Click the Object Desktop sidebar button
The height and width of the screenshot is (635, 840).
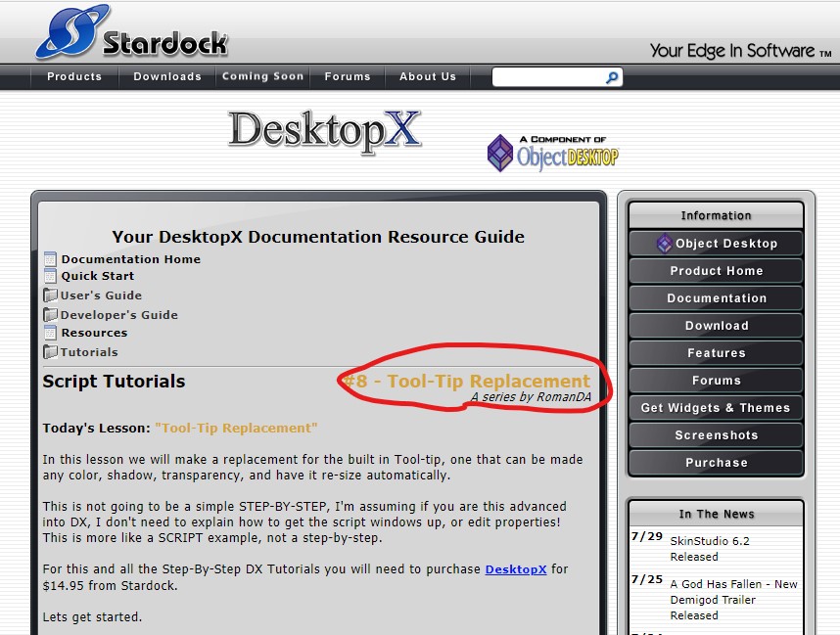click(717, 244)
